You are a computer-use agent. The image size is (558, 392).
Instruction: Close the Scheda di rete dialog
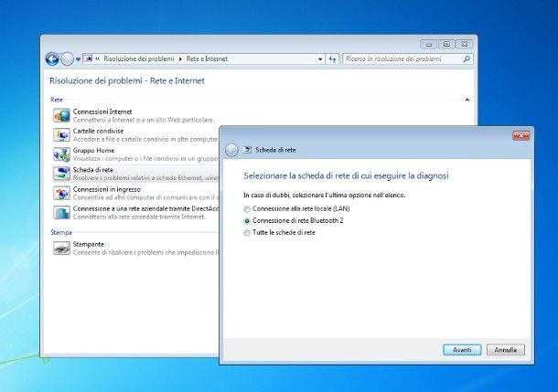coord(521,135)
